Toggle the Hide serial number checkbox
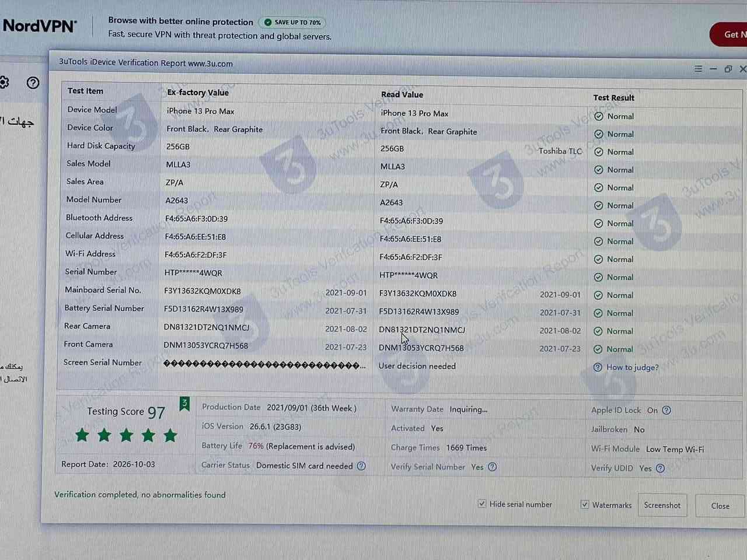The image size is (747, 560). coord(482,503)
